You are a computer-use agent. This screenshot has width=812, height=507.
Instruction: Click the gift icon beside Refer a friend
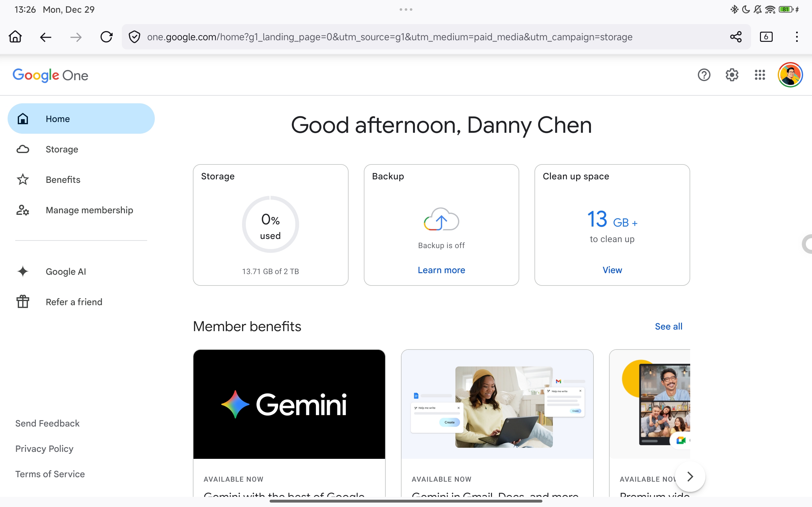(23, 301)
